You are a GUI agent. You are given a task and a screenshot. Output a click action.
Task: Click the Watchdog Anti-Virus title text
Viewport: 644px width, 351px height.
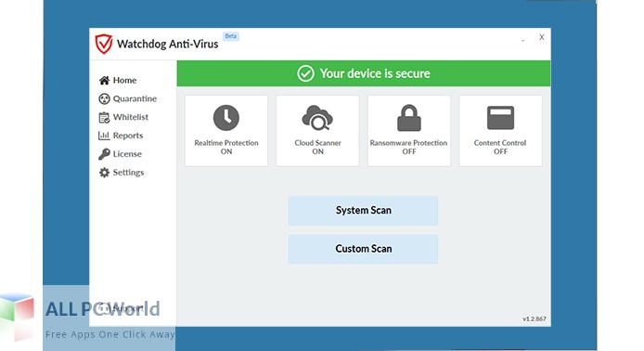pyautogui.click(x=168, y=44)
